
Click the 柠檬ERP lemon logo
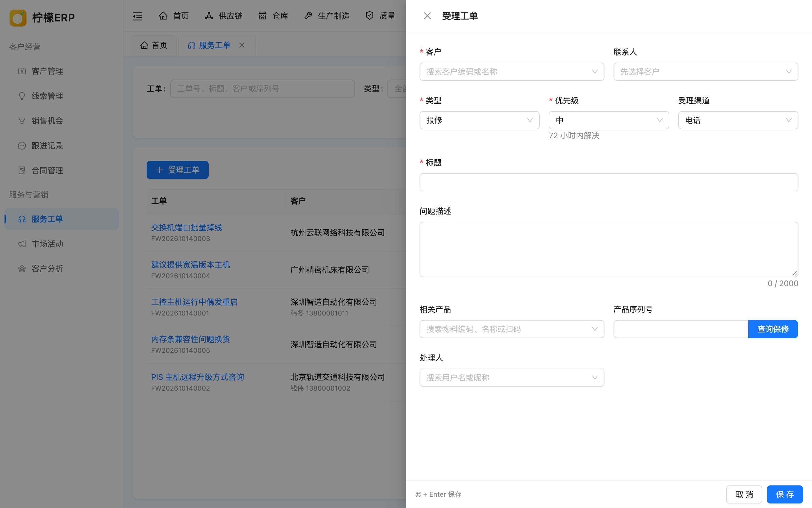point(18,17)
